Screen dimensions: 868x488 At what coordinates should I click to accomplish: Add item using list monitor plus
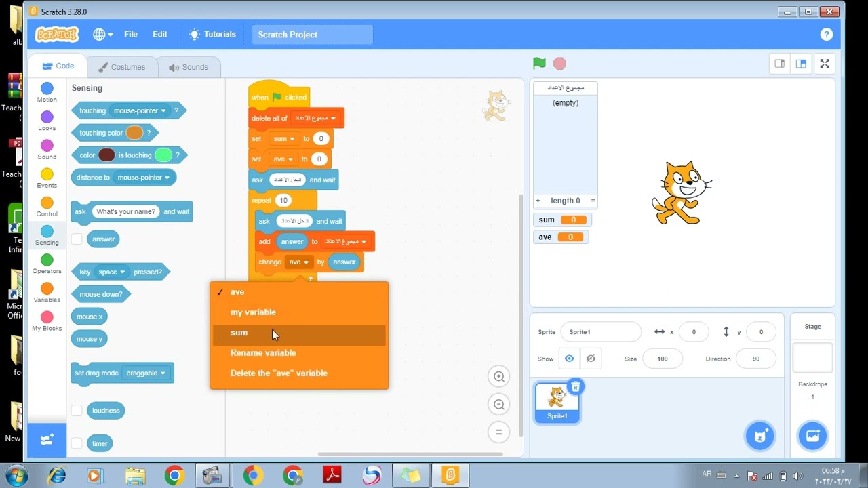(538, 201)
